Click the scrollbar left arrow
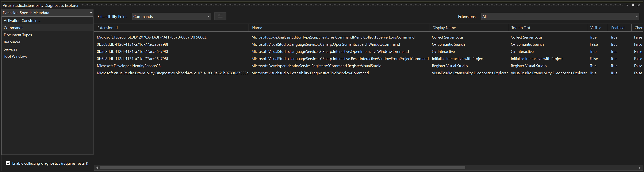This screenshot has width=644, height=172. tap(97, 168)
